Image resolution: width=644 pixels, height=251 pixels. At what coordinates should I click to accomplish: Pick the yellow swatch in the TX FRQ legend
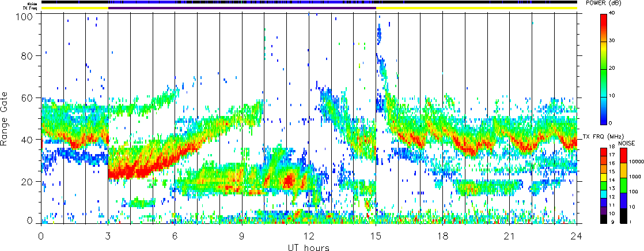603,177
